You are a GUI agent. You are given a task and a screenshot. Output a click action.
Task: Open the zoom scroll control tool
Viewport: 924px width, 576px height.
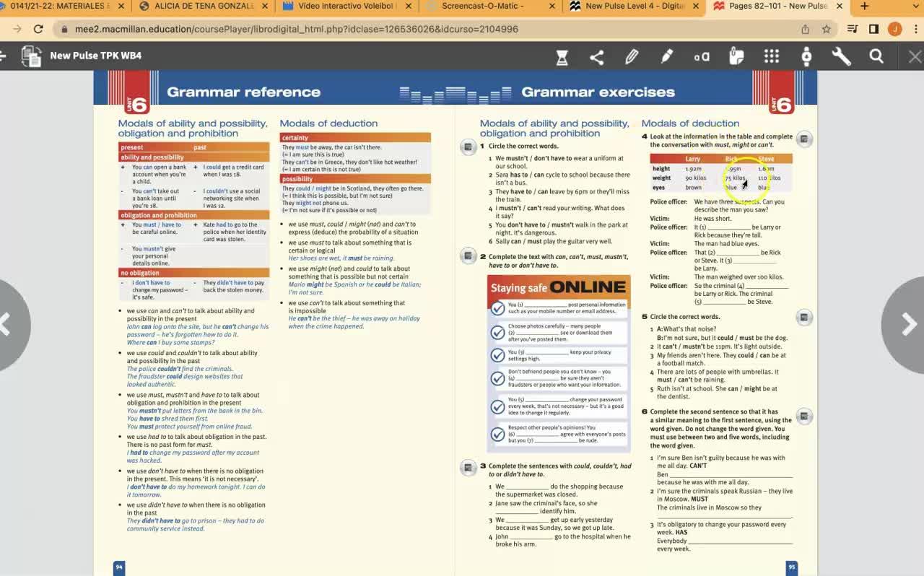click(x=806, y=56)
